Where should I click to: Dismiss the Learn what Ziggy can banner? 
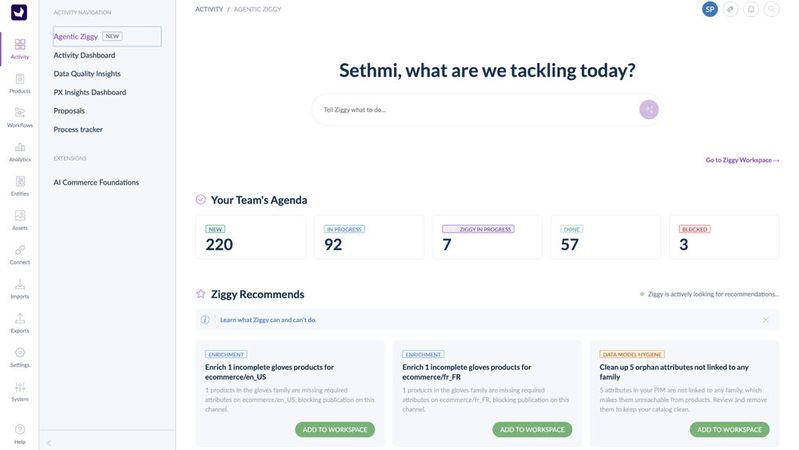[765, 320]
